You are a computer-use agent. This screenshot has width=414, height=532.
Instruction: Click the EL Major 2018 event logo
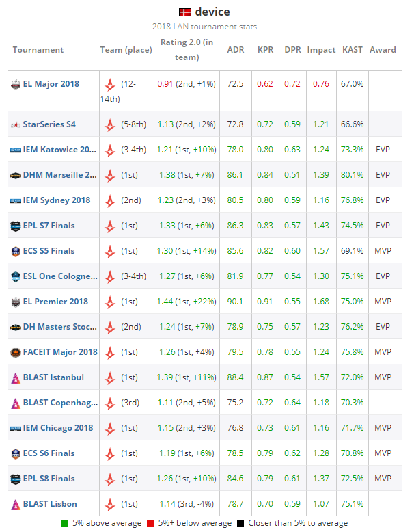tap(16, 84)
